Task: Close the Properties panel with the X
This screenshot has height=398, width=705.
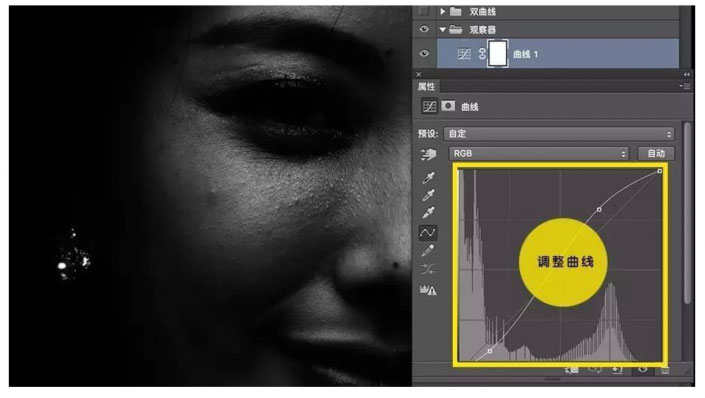Action: click(419, 74)
